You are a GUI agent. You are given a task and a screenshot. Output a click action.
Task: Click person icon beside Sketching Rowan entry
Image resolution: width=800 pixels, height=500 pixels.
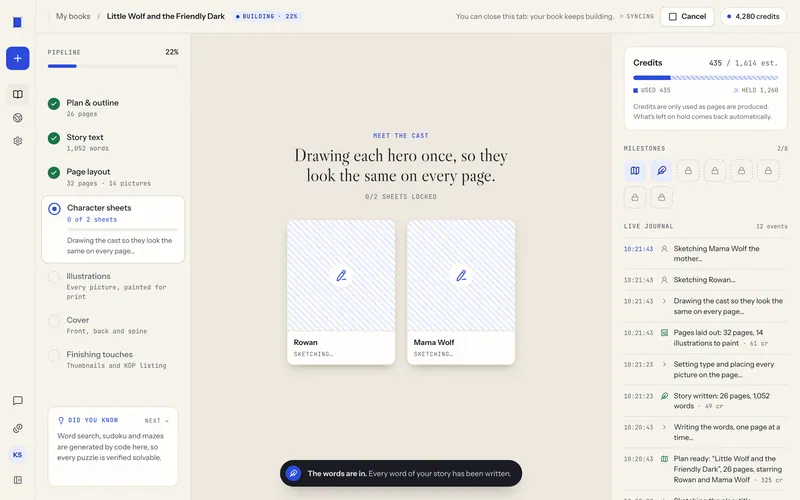coord(664,280)
